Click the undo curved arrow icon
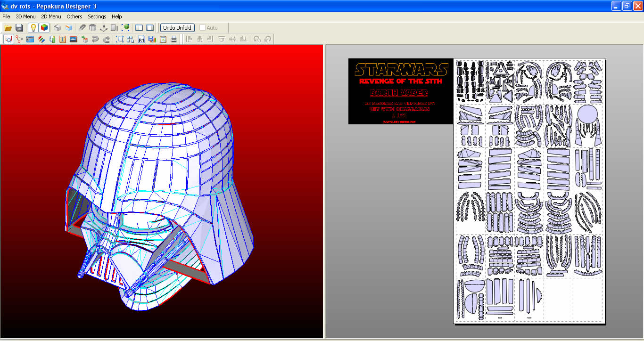644x341 pixels. pyautogui.click(x=95, y=39)
